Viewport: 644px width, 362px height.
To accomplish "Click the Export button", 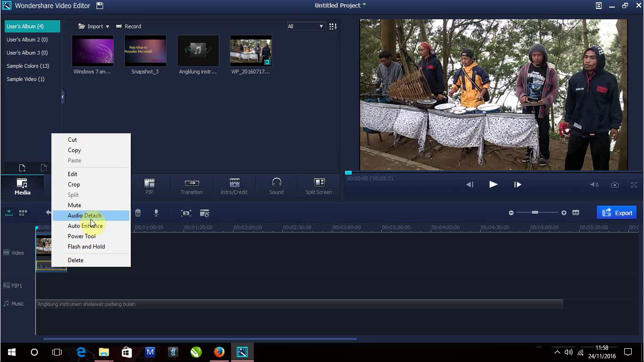I will tap(617, 213).
